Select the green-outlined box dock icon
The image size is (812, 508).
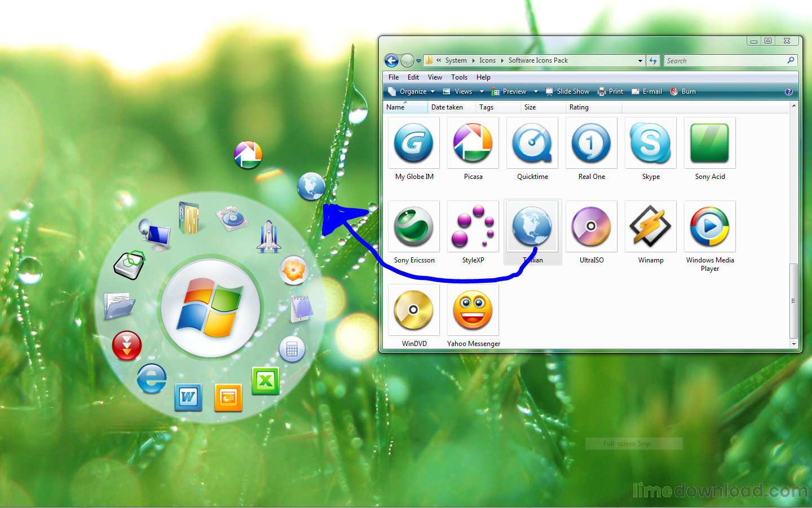(129, 265)
